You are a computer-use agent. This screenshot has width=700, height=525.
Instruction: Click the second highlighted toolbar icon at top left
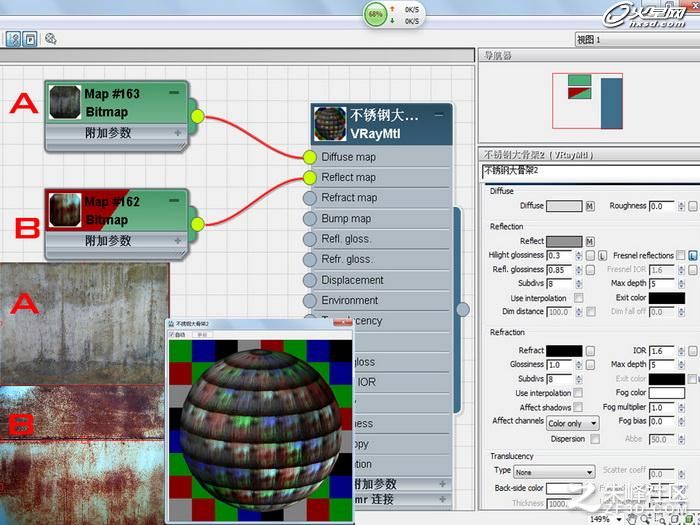29,39
